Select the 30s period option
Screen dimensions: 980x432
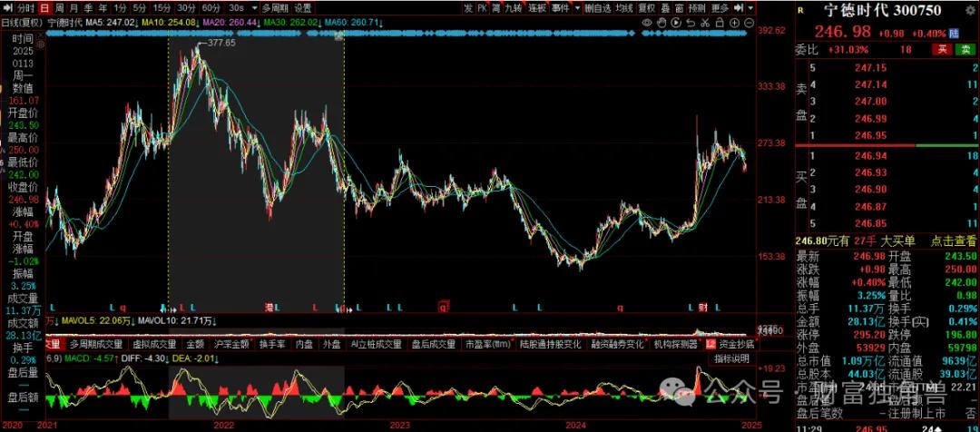click(x=236, y=8)
